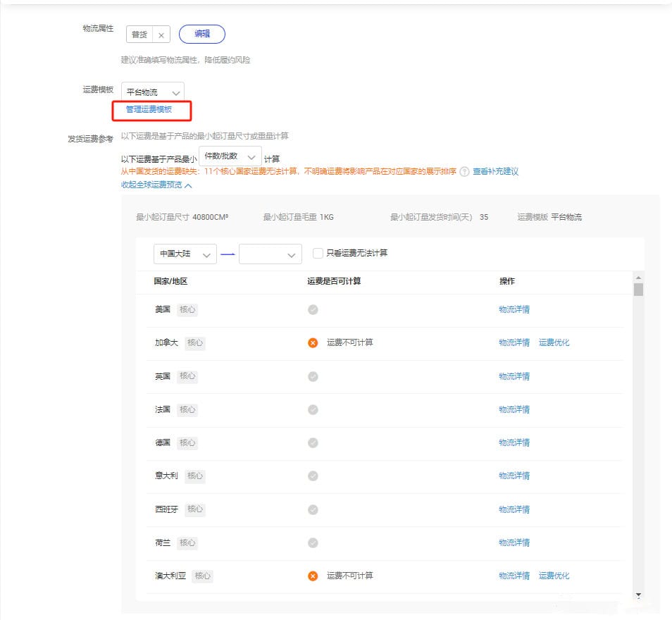Click 运费优化 for 加拿大
Image resolution: width=672 pixels, height=620 pixels.
coord(554,343)
